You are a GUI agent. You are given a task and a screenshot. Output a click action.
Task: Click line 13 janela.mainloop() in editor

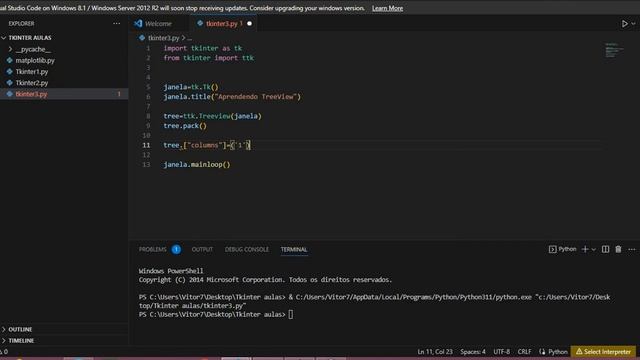point(197,164)
